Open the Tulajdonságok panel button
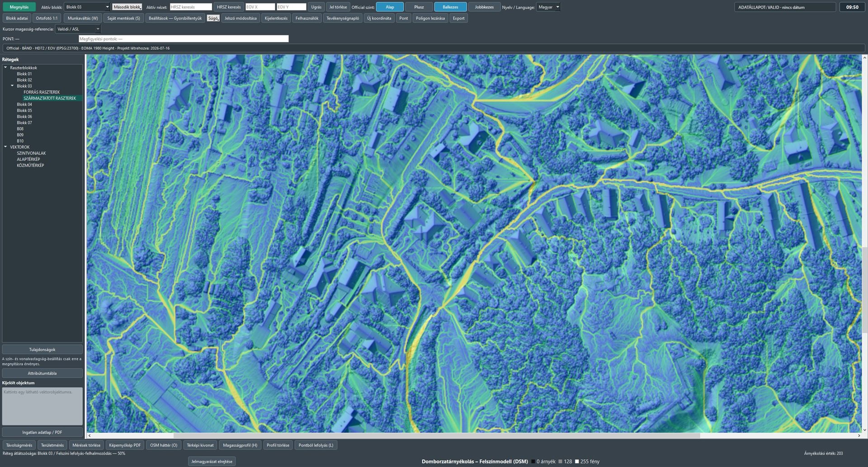This screenshot has width=868, height=467. (x=42, y=349)
